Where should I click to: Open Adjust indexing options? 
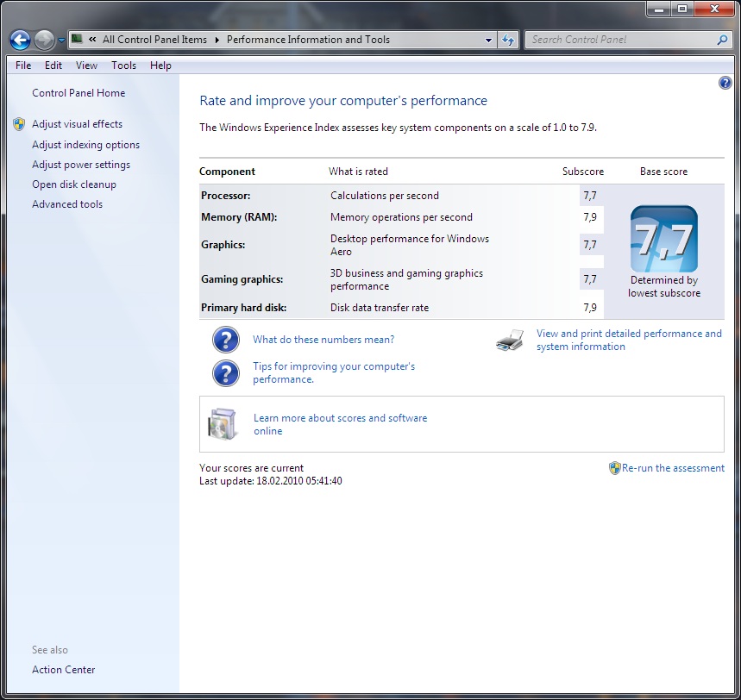[85, 145]
